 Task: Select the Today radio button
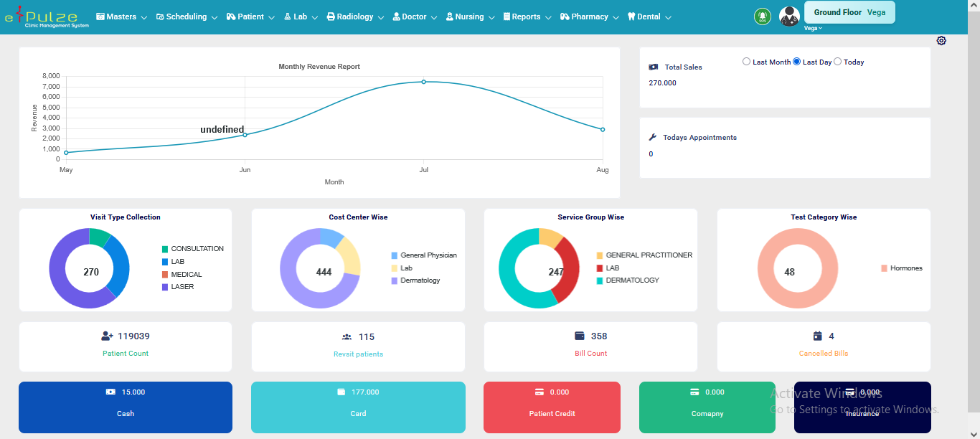838,62
